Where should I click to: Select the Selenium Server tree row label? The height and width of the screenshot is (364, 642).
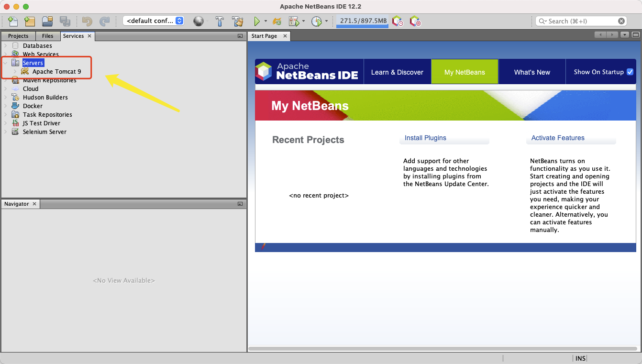44,132
